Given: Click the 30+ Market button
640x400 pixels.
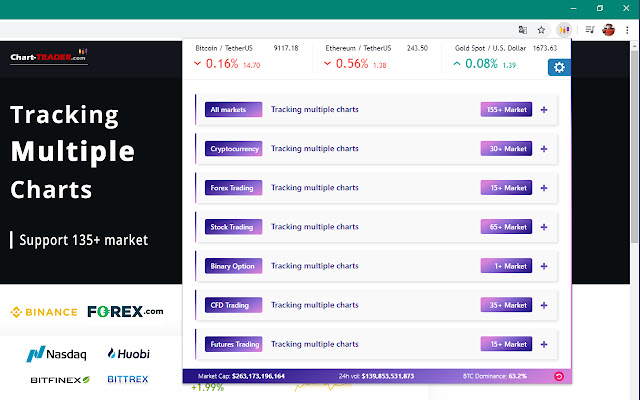Looking at the screenshot, I should (506, 149).
